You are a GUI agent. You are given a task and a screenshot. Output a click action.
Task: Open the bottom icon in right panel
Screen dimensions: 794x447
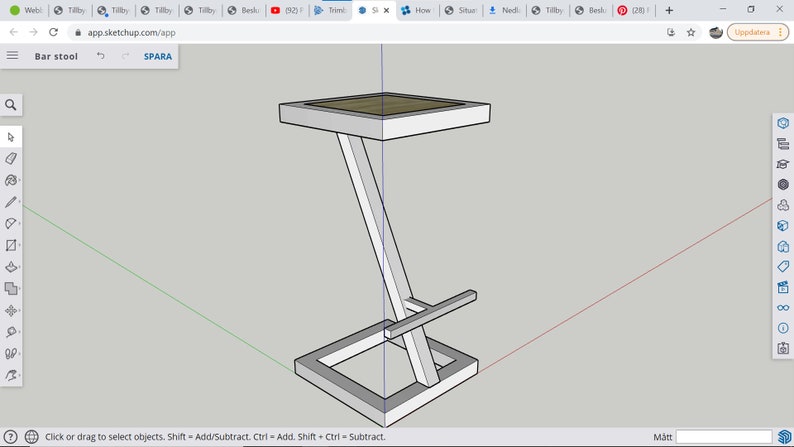[x=783, y=348]
